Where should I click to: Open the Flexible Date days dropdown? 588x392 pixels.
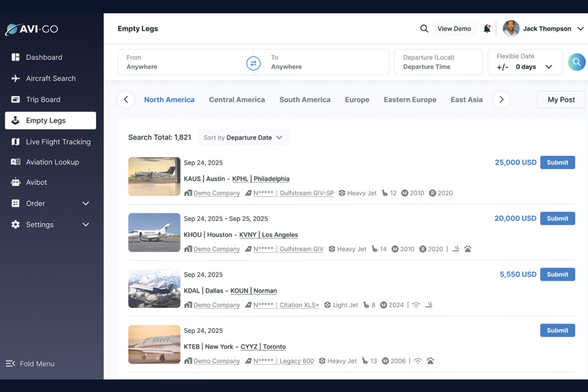click(x=534, y=67)
